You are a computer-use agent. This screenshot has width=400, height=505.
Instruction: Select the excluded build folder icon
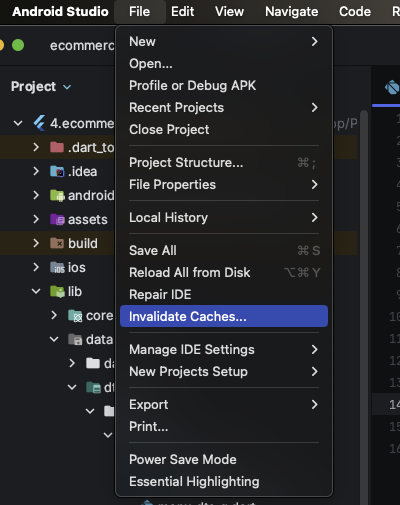[57, 243]
